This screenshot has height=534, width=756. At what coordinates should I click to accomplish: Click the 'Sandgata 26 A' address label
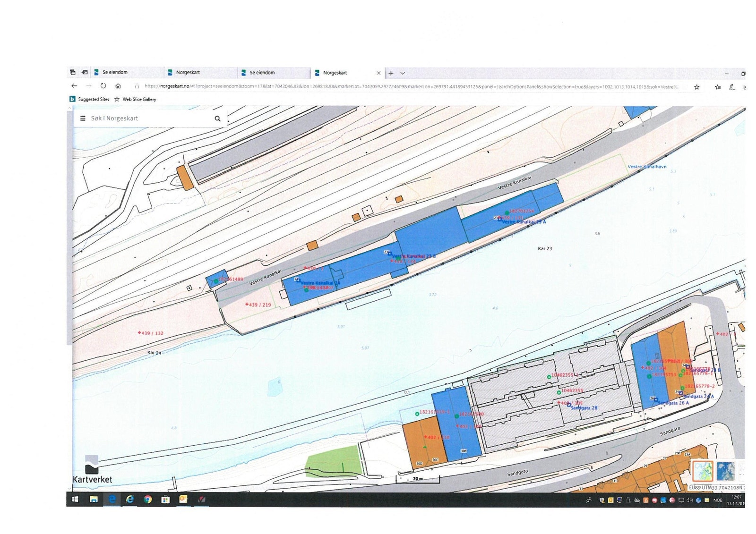coord(673,403)
